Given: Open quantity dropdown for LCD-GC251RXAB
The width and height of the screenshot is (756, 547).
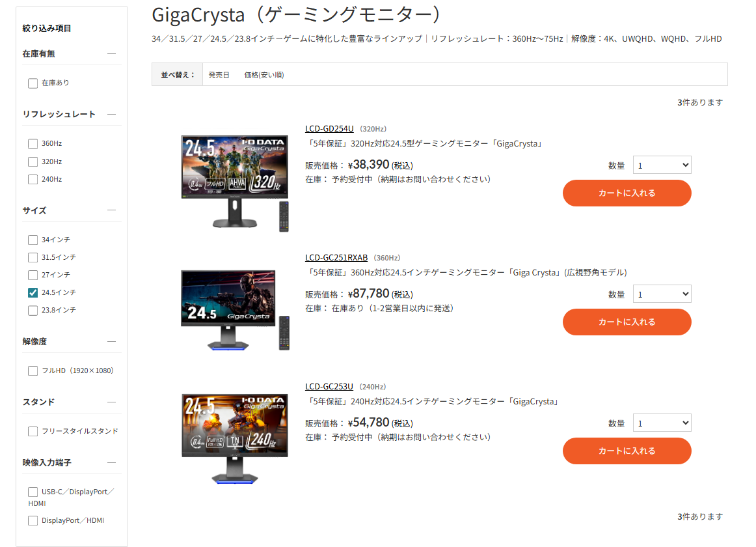Looking at the screenshot, I should pyautogui.click(x=662, y=294).
